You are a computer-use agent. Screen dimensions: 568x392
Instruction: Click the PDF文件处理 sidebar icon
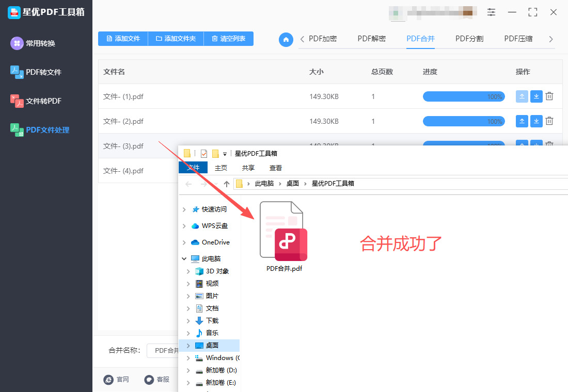pos(17,130)
